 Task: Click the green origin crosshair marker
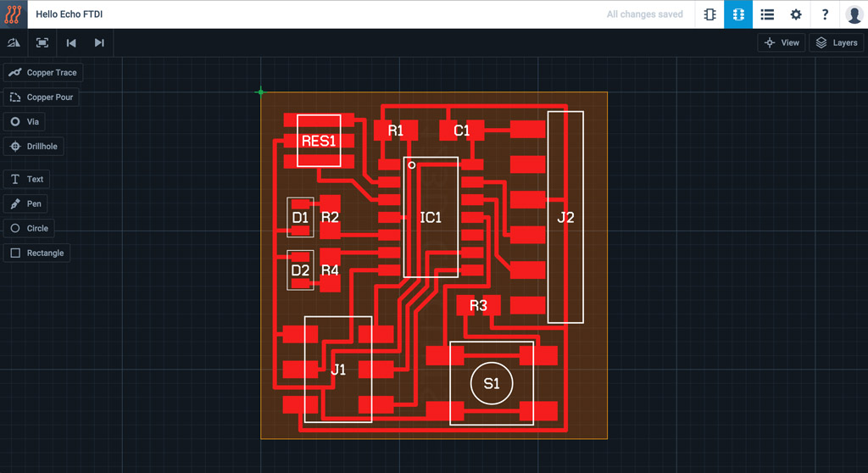point(261,92)
